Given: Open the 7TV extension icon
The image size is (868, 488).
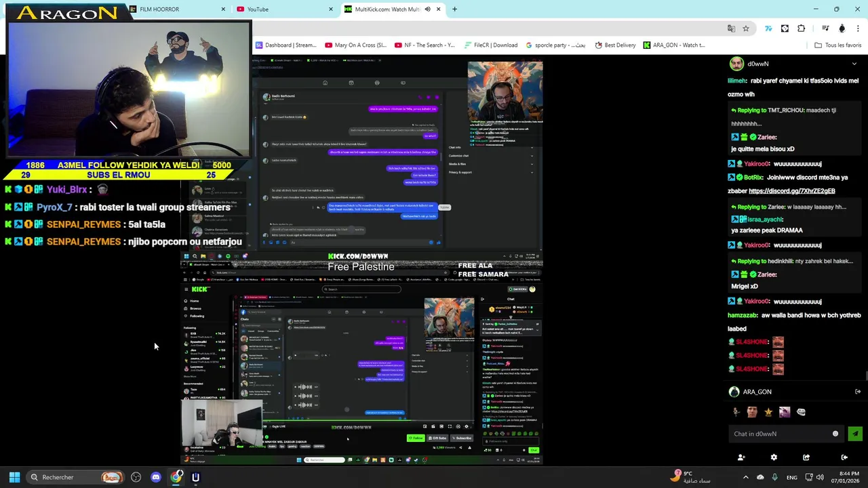Looking at the screenshot, I should [768, 28].
